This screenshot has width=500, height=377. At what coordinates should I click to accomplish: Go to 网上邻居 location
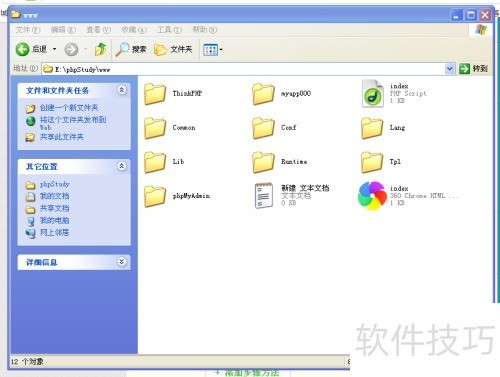point(55,232)
